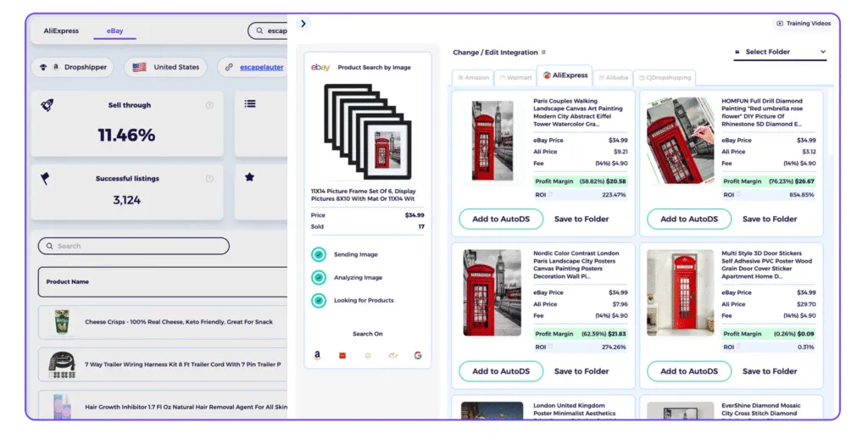Add Multi Style 3D Door Stickers to AutoDS
The height and width of the screenshot is (439, 868).
tap(689, 371)
